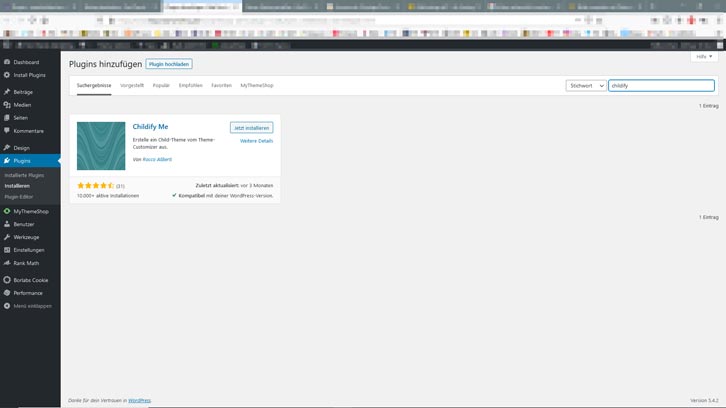Open the Dashboard menu icon
The height and width of the screenshot is (408, 726).
[x=7, y=62]
